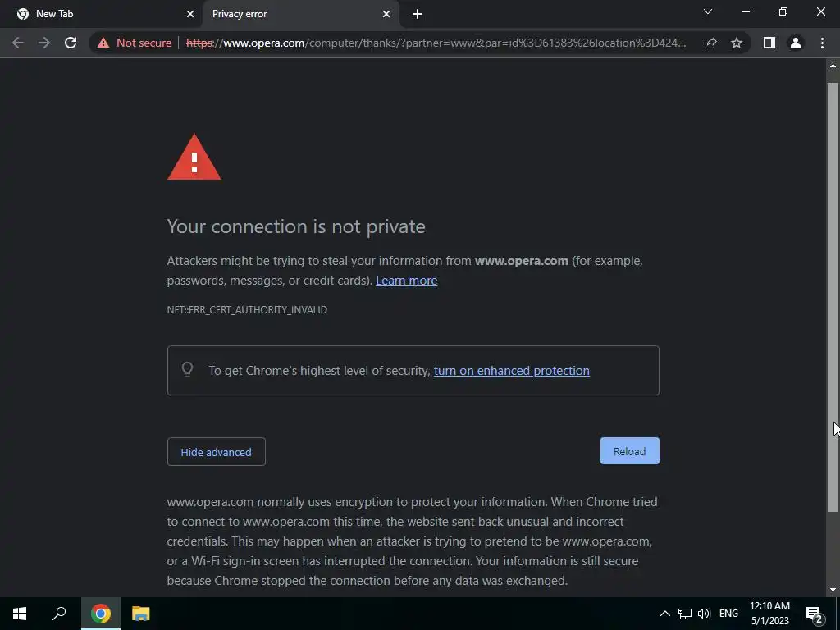Open the Learn more link
Image resolution: width=840 pixels, height=630 pixels.
pyautogui.click(x=407, y=281)
